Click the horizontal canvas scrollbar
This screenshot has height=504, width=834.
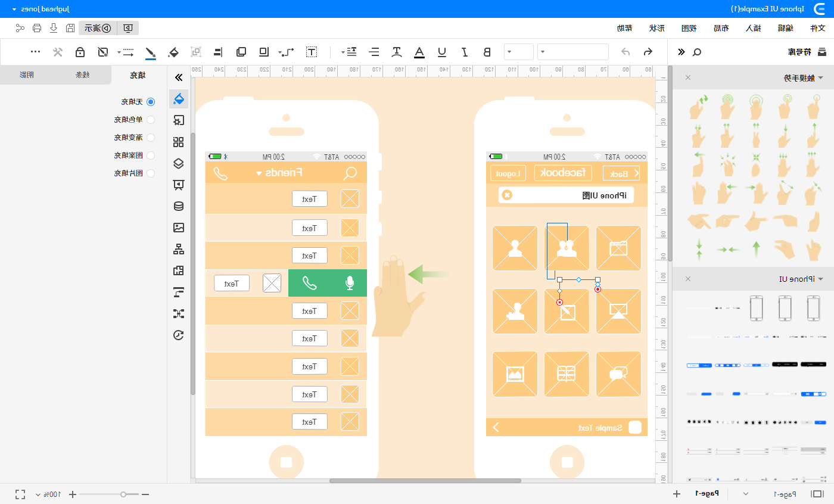(425, 480)
